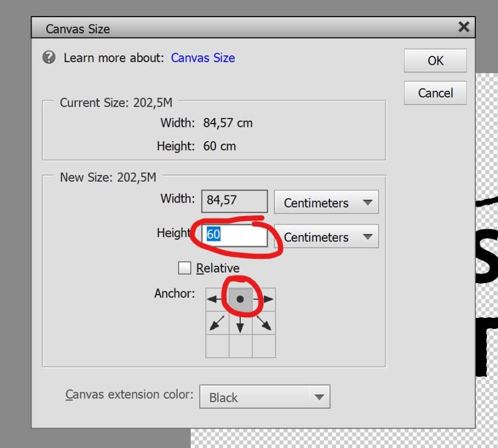
Task: Focus the Height input field
Action: 235,235
